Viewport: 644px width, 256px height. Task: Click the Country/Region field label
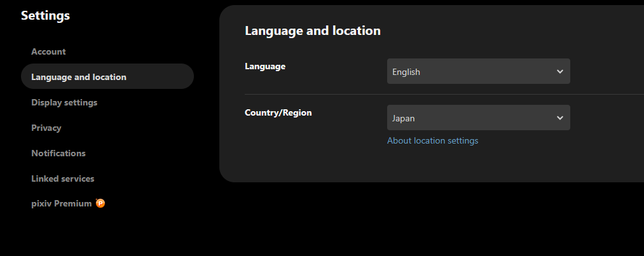point(278,112)
